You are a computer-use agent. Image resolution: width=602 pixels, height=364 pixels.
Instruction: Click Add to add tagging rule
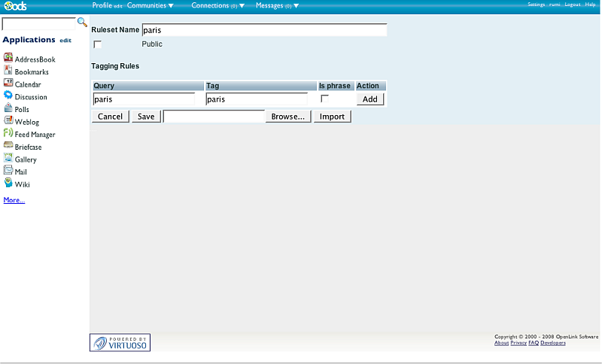(369, 99)
